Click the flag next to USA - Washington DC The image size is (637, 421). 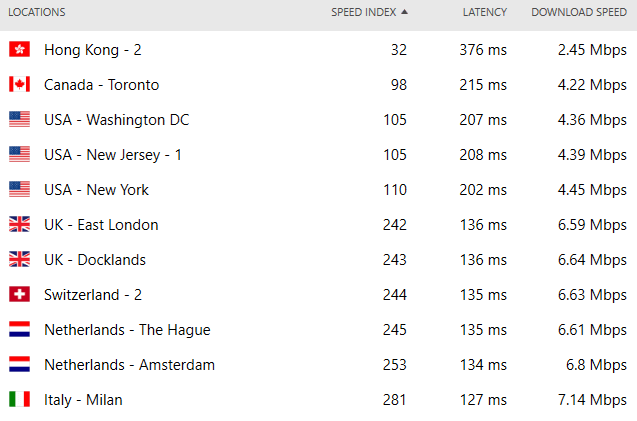[x=20, y=119]
